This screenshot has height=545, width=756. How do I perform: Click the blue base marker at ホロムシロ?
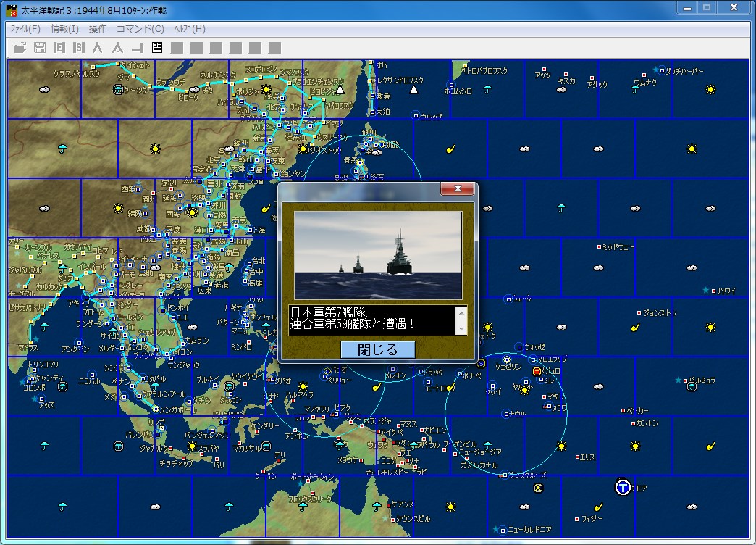click(451, 86)
